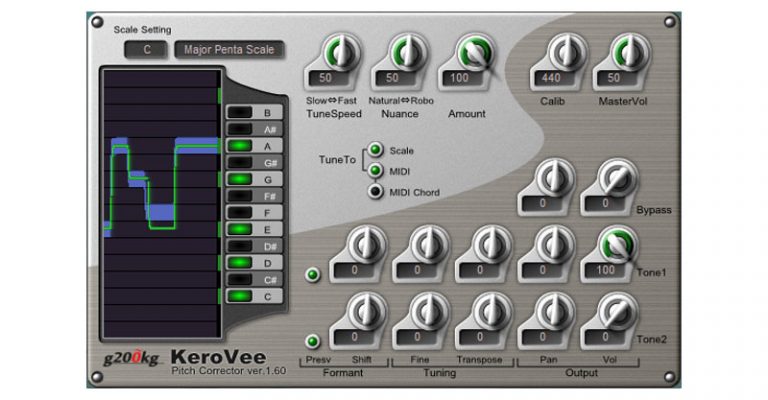Click the Tone1 formant Shift knob
Screen dimensions: 768x400
point(367,245)
